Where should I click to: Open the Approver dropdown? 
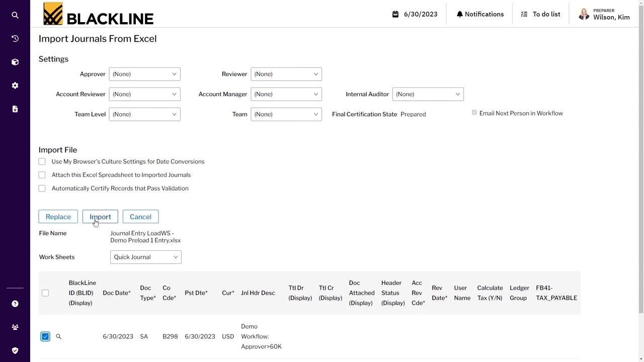pos(144,74)
